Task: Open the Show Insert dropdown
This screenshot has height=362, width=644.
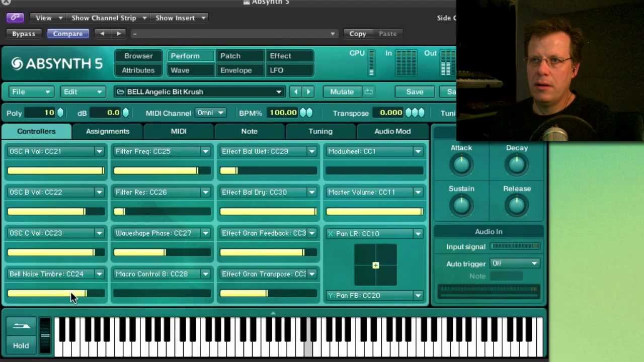Action: coord(180,18)
